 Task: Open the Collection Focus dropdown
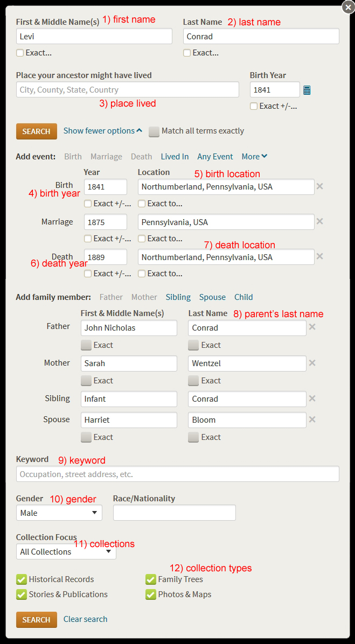pos(66,551)
